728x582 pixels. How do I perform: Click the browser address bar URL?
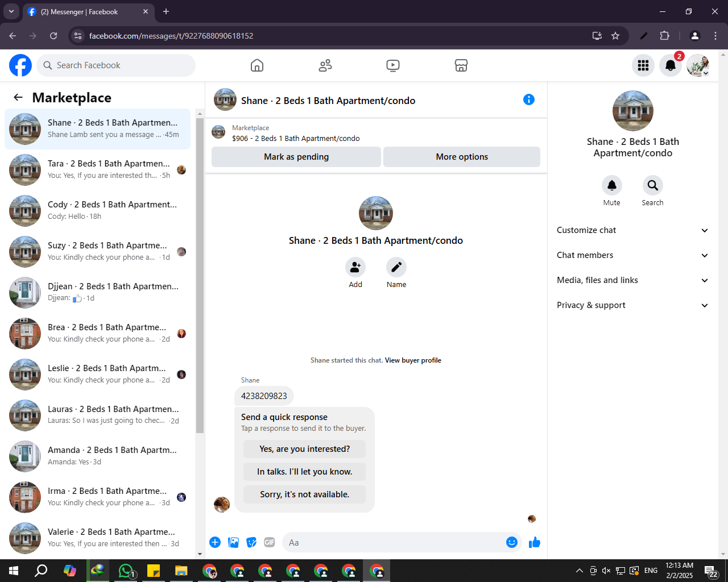point(171,36)
